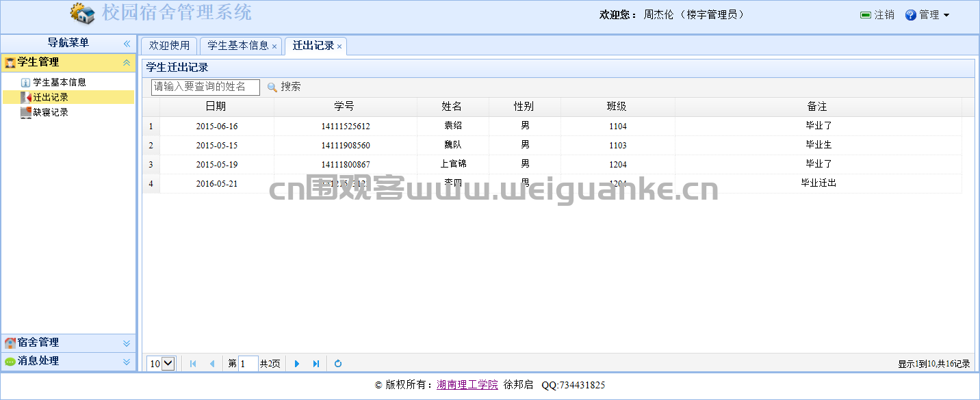Click the red icon beside 迁出记录

(x=26, y=97)
